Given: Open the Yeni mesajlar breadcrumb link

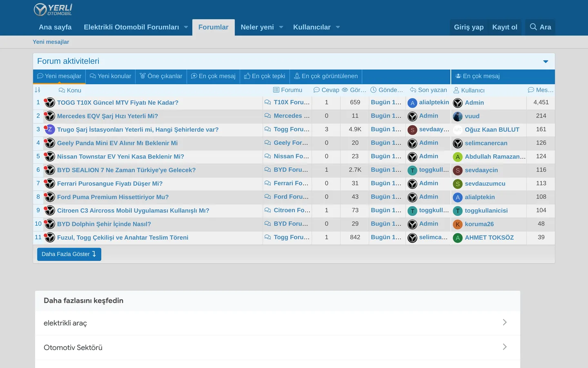Looking at the screenshot, I should pyautogui.click(x=51, y=42).
